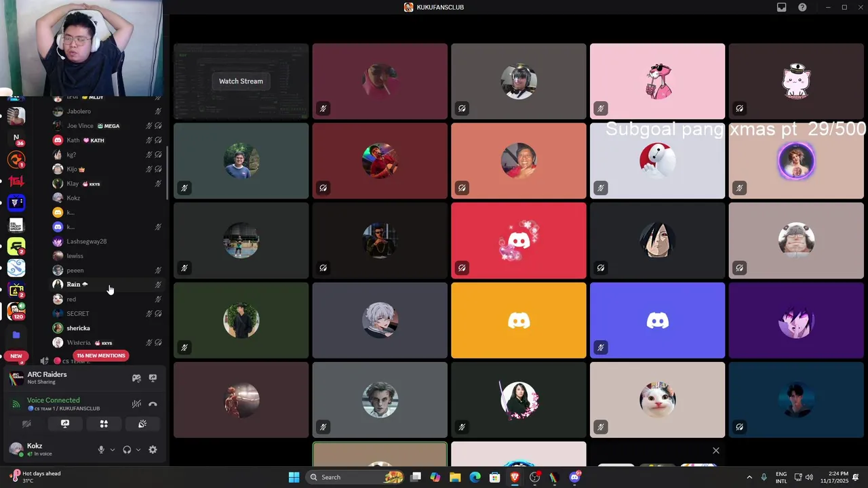Click the Share Your Screen button
The height and width of the screenshot is (488, 868).
65,424
